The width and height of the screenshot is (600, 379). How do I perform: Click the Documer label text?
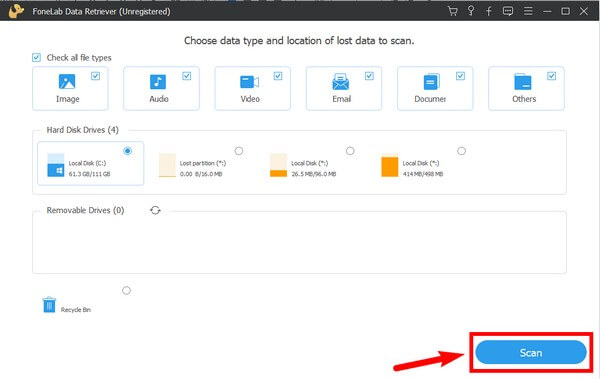430,99
